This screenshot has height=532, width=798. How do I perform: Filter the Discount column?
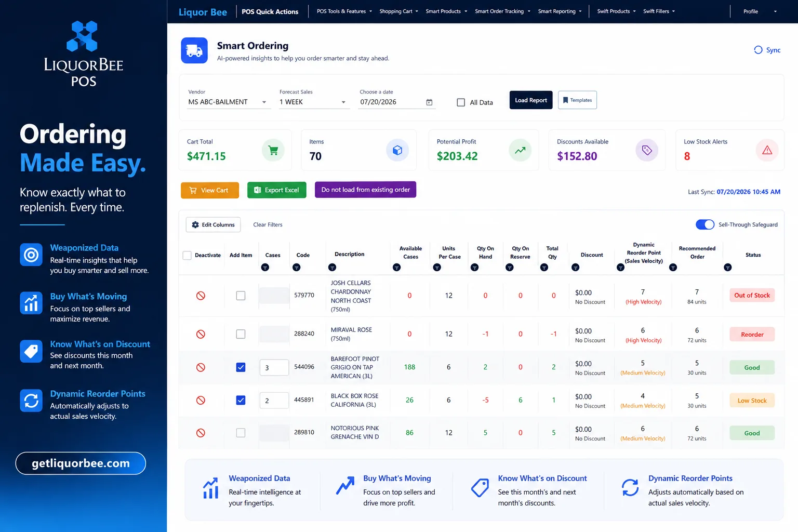pos(575,268)
